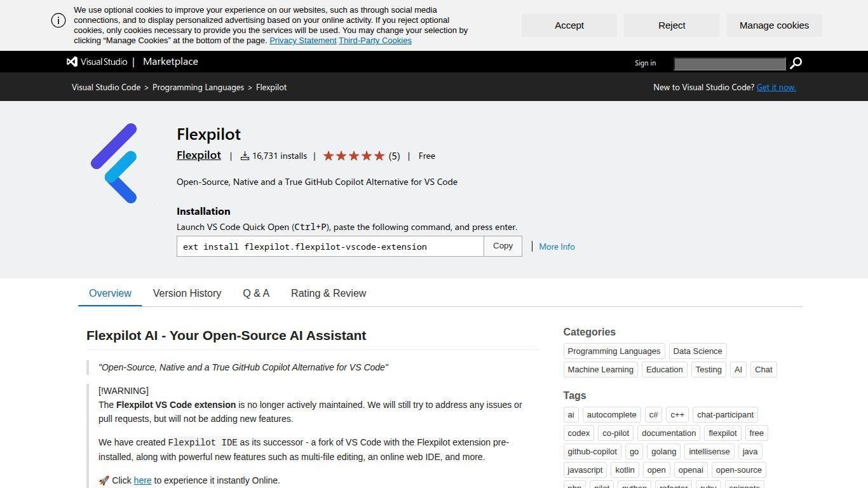Accept optional cookies

click(569, 25)
